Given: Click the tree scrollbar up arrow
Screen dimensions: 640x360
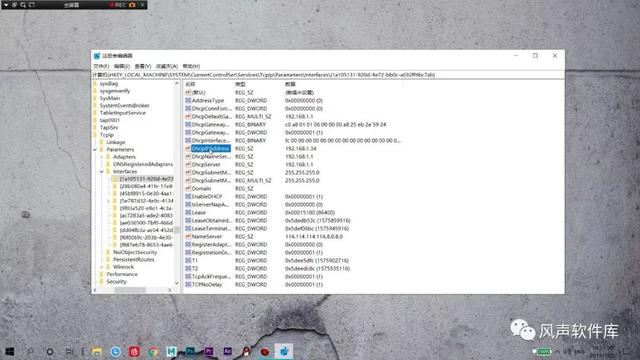Looking at the screenshot, I should tap(177, 84).
